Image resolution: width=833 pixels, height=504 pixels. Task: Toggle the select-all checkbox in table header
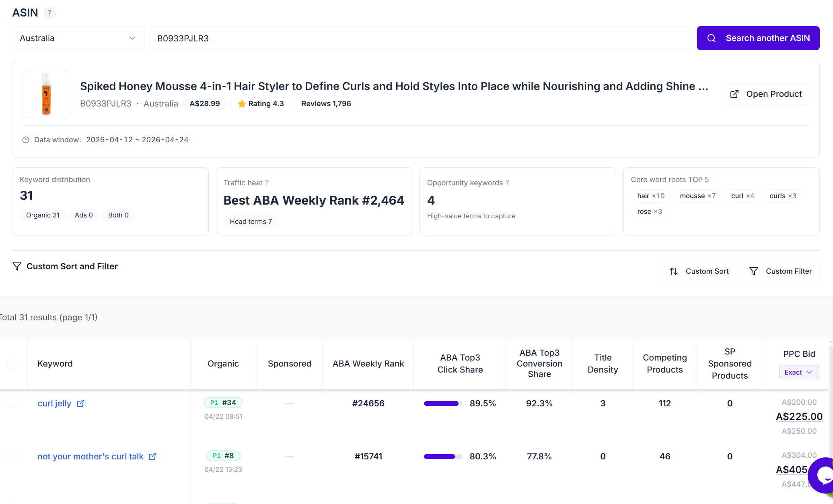pos(12,364)
